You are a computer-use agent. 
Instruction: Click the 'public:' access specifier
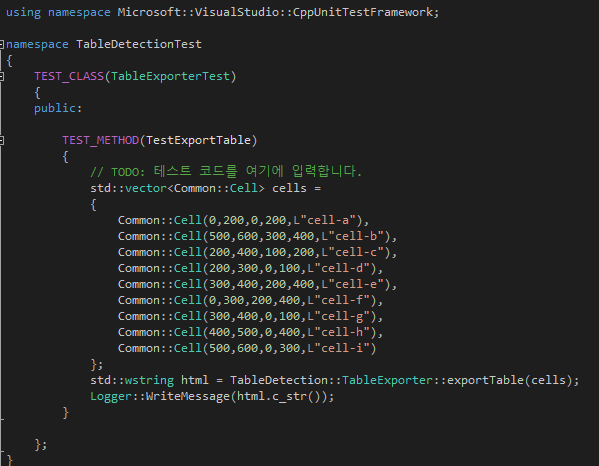point(58,108)
